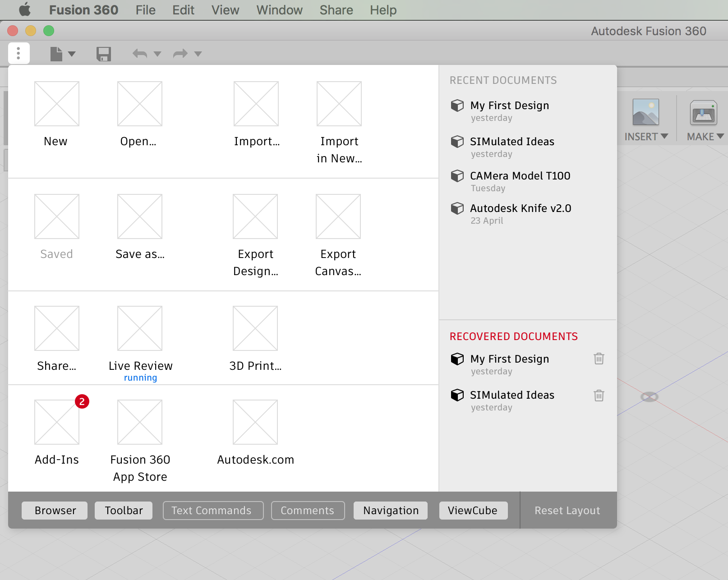Screen dimensions: 728x580
Task: Click the Make 3D printer icon
Action: click(x=703, y=112)
